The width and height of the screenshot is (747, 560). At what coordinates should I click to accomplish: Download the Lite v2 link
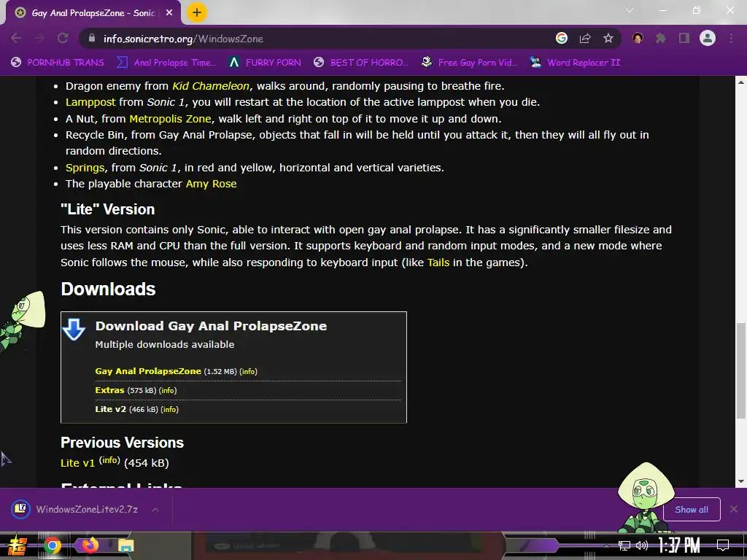click(111, 409)
